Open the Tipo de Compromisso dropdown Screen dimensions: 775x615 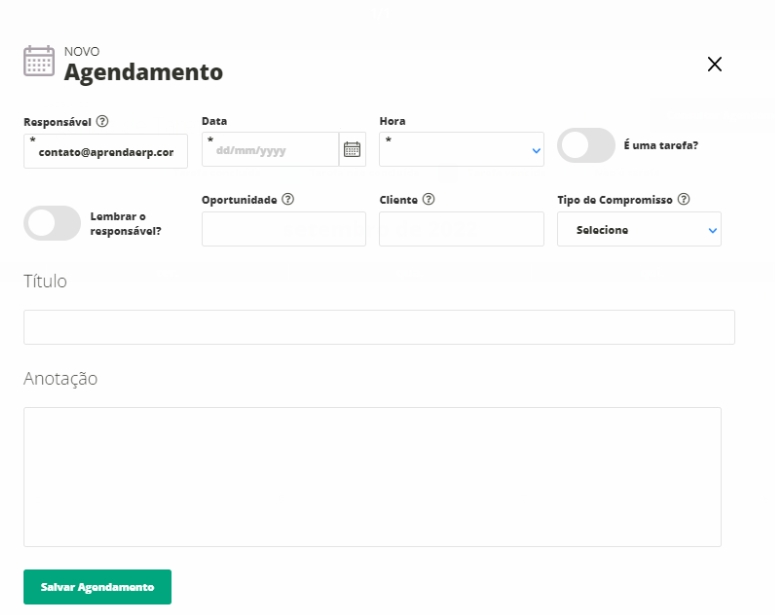click(x=639, y=230)
